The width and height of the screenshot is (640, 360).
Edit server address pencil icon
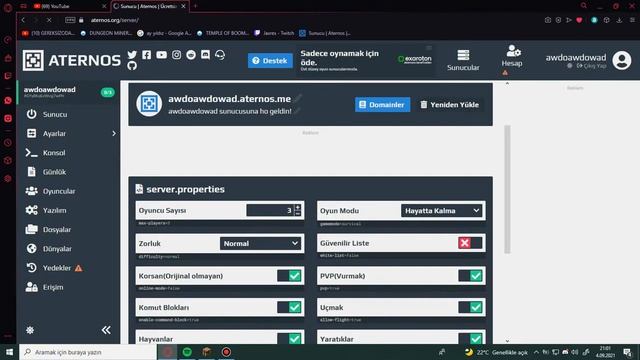point(298,98)
